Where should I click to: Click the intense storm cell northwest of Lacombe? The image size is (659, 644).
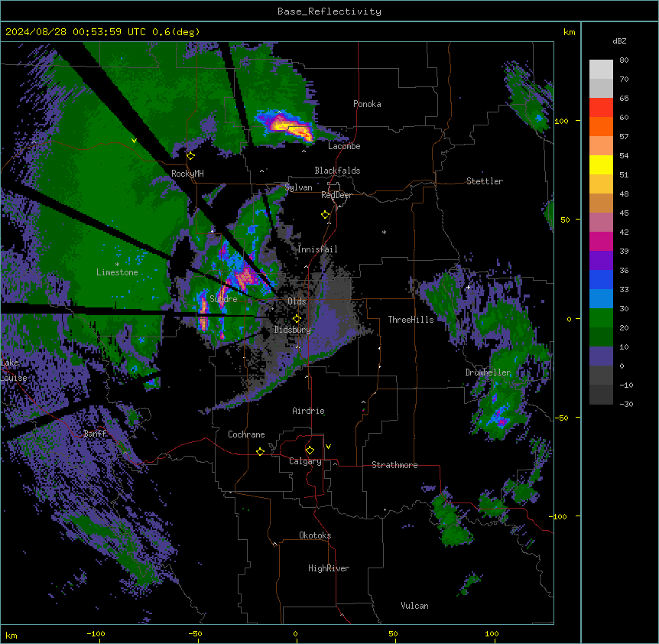290,126
